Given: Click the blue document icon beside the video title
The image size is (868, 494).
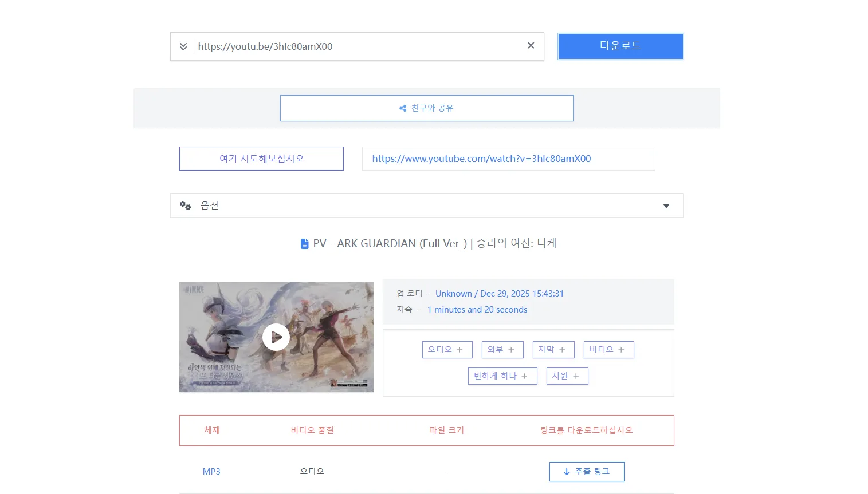Looking at the screenshot, I should [304, 243].
